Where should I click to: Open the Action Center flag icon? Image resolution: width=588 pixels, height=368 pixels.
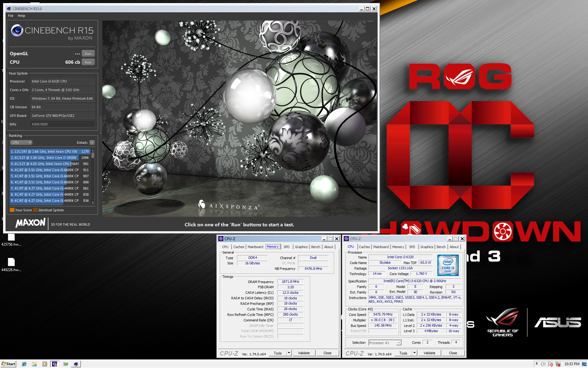click(551, 364)
